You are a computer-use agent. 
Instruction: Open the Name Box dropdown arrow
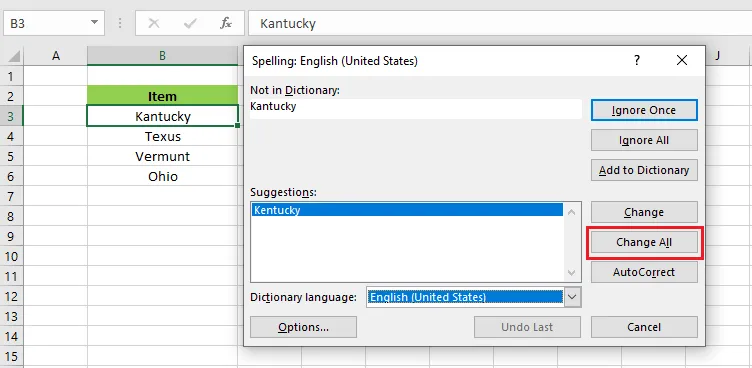(94, 23)
